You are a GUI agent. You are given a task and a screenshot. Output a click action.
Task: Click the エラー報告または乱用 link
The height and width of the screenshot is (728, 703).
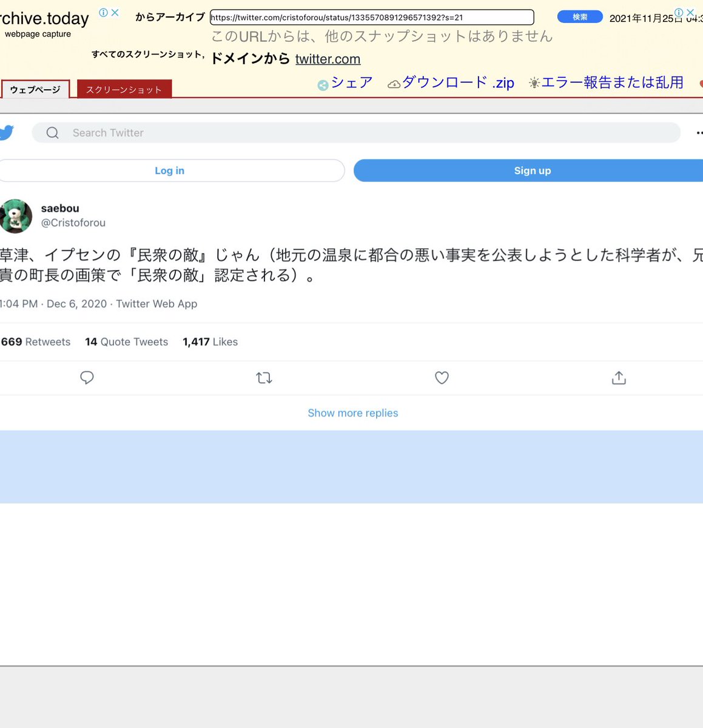pos(613,83)
